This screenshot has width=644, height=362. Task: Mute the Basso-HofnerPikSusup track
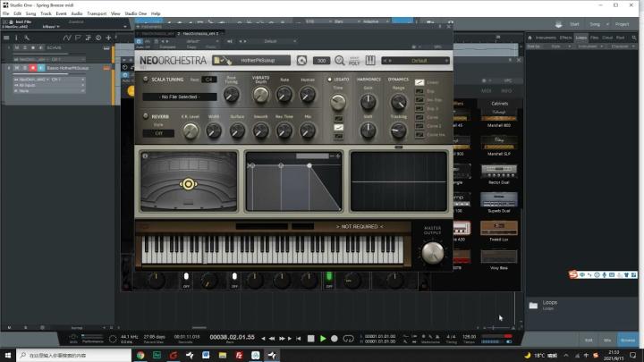click(17, 68)
